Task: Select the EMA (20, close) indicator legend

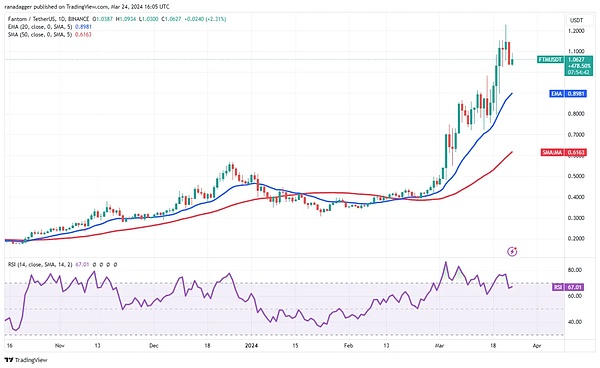Action: pos(50,27)
